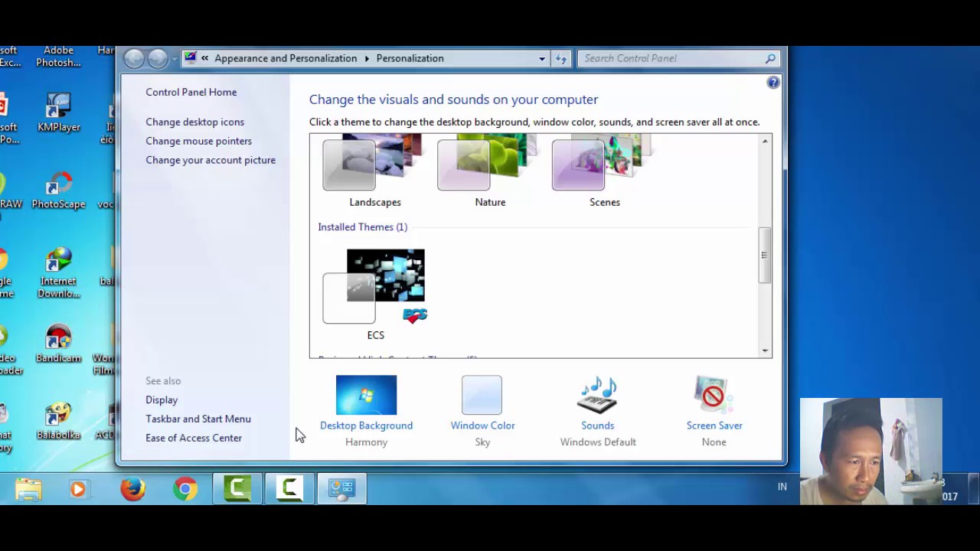
Task: Click the Control Panel taskbar button
Action: [x=341, y=489]
